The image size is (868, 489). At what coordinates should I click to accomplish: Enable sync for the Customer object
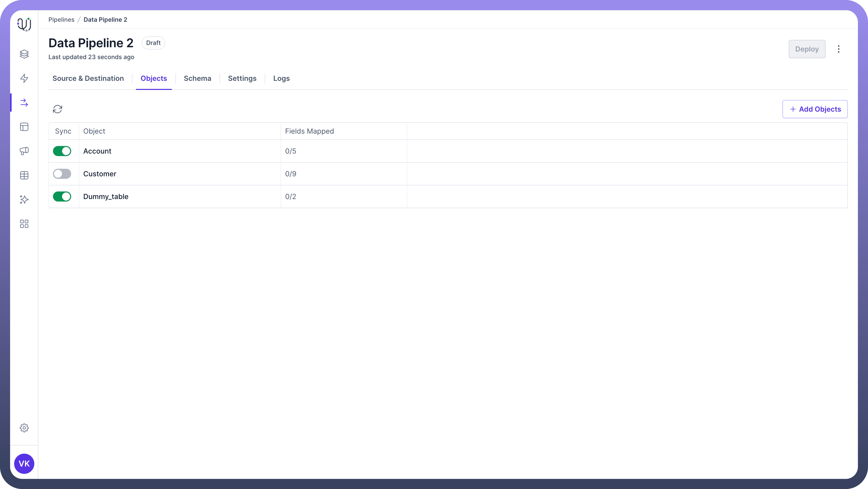tap(62, 174)
